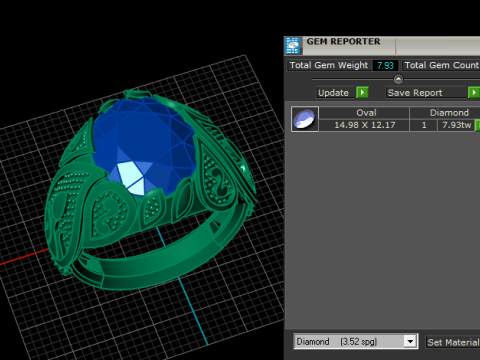Click the 7.93tw weight cell

pyautogui.click(x=456, y=125)
